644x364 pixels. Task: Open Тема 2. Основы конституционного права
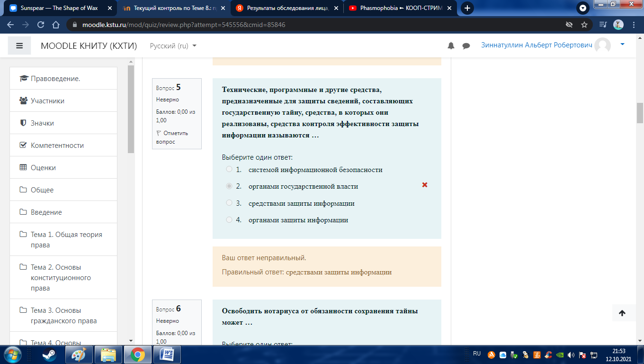tap(63, 277)
